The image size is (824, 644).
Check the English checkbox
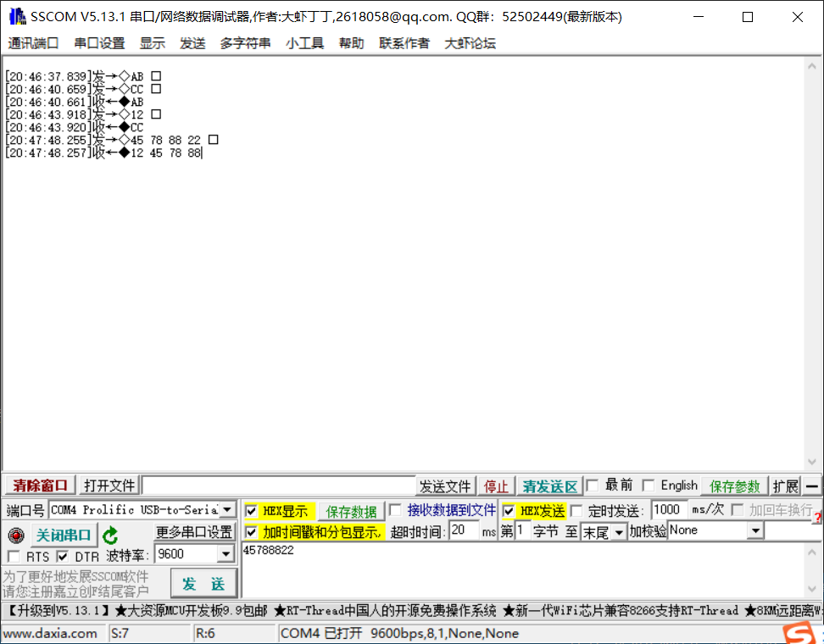pyautogui.click(x=650, y=486)
